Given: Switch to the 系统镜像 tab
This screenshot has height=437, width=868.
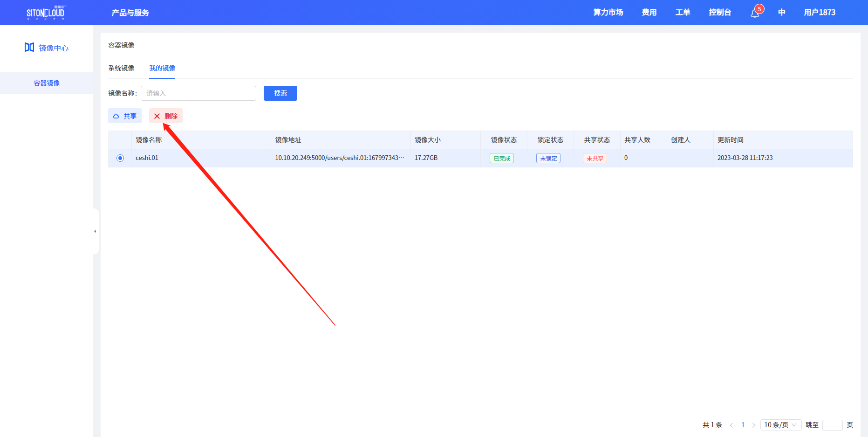Looking at the screenshot, I should (121, 68).
